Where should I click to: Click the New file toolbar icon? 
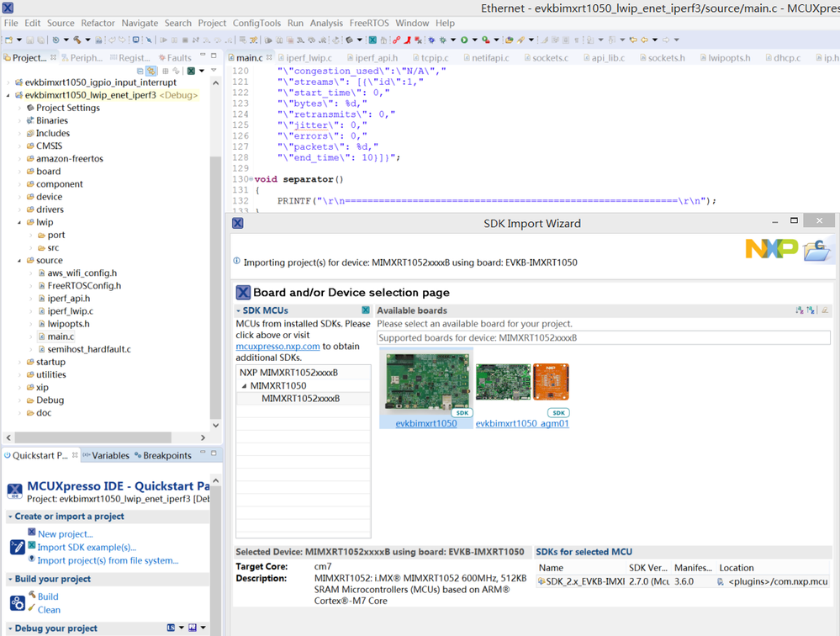pos(8,40)
